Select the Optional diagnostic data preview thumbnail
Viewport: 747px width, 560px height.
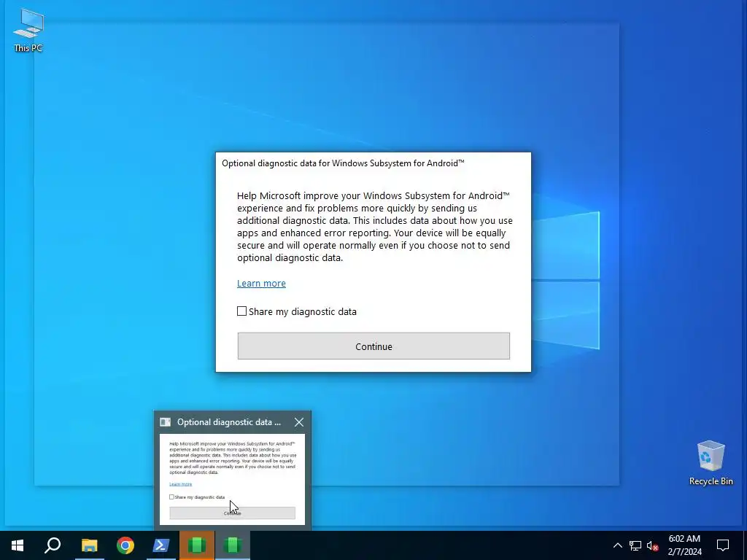click(232, 479)
